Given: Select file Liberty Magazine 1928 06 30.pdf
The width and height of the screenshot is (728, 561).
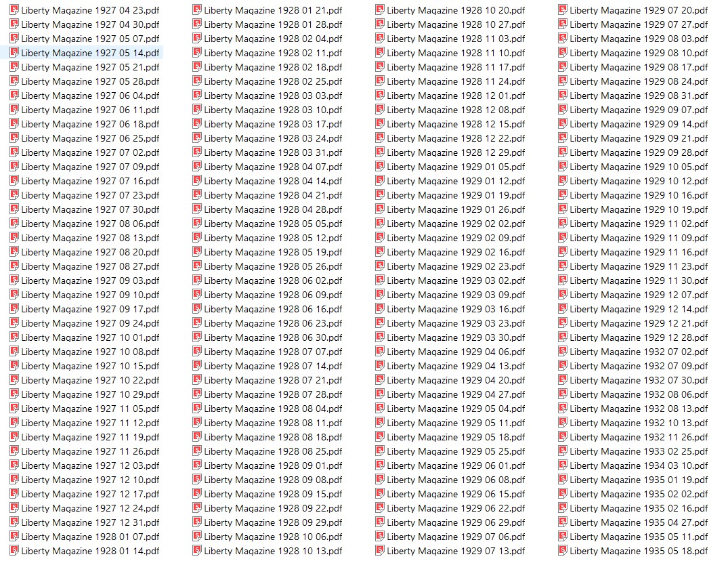Looking at the screenshot, I should click(268, 337).
